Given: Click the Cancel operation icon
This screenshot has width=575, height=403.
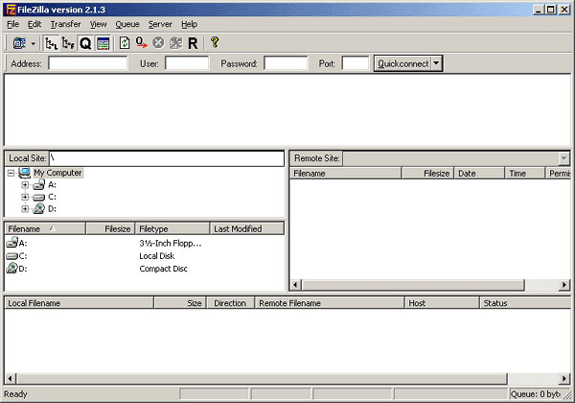Looking at the screenshot, I should click(x=158, y=43).
